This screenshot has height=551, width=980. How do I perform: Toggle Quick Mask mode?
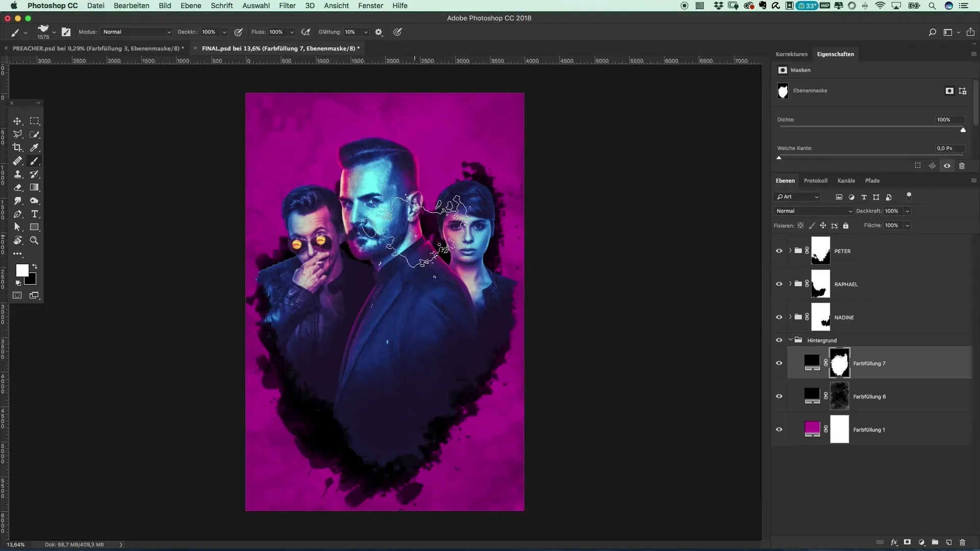coord(17,295)
